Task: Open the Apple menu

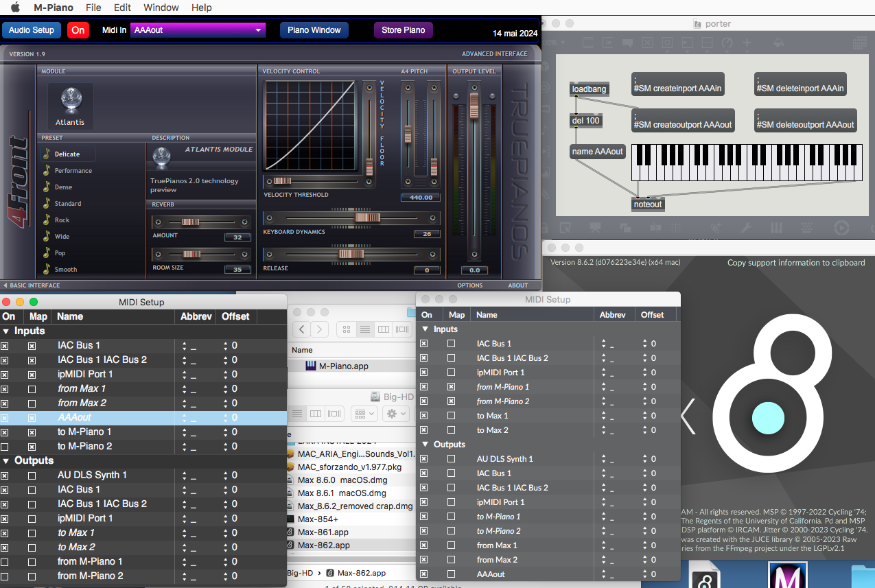Action: [15, 8]
